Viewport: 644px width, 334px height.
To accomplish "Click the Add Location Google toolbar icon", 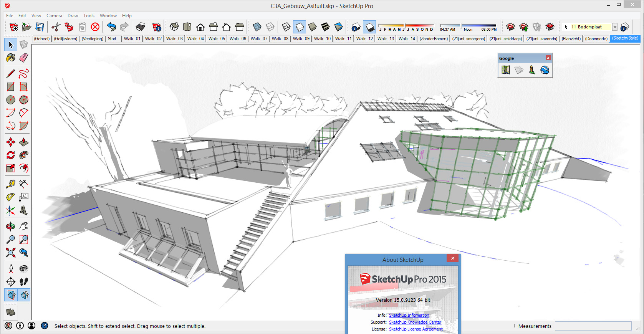I will (506, 70).
